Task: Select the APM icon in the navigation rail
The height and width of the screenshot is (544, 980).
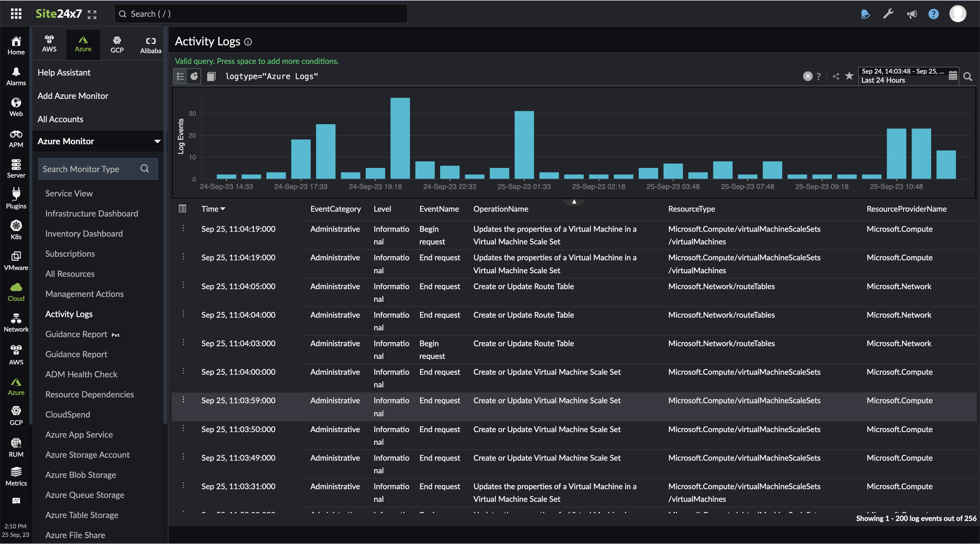Action: [16, 138]
